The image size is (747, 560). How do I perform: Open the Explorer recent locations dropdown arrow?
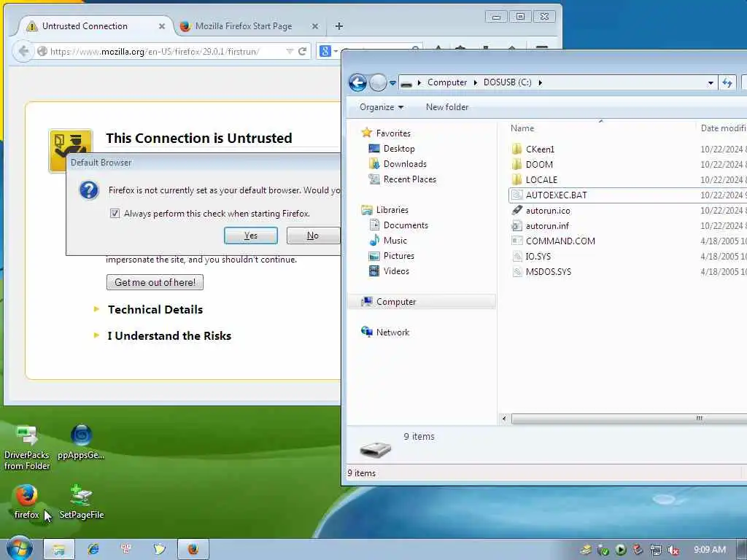392,83
